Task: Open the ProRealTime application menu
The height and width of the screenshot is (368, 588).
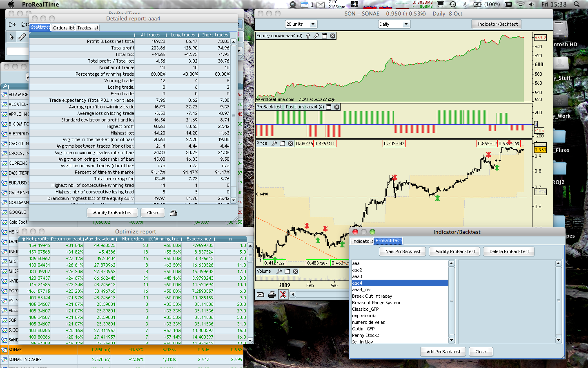Action: coord(40,4)
